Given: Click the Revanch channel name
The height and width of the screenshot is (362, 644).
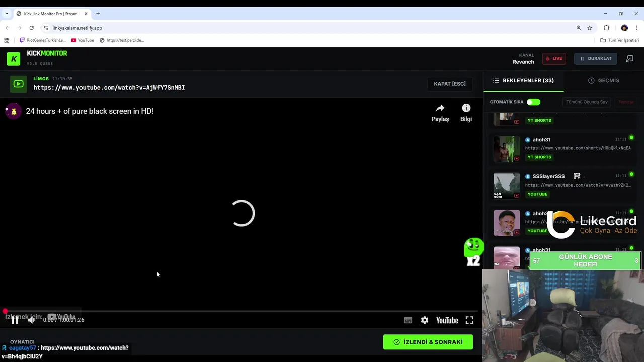Looking at the screenshot, I should click(x=523, y=62).
